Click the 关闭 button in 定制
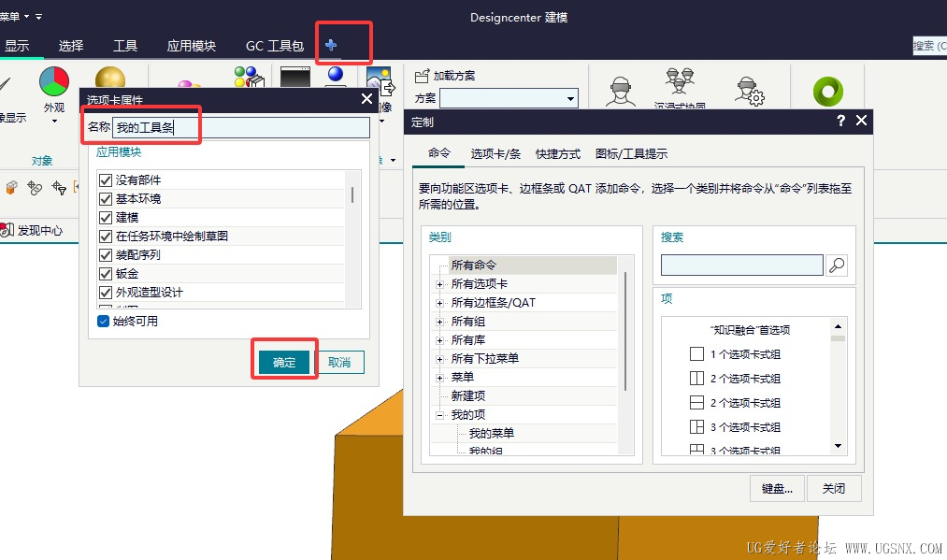This screenshot has height=560, width=947. (x=834, y=488)
